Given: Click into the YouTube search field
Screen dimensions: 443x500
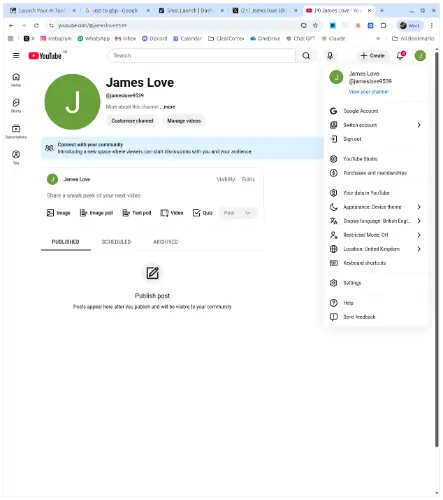Looking at the screenshot, I should pos(201,56).
